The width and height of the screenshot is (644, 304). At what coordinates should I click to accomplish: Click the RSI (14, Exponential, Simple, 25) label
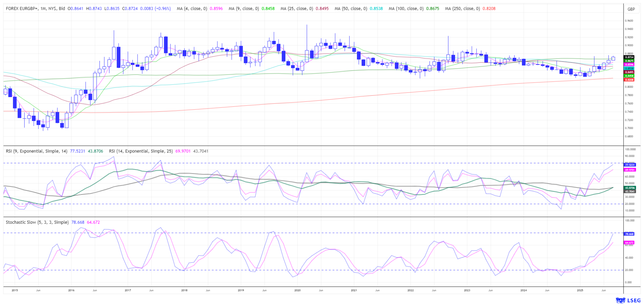141,151
